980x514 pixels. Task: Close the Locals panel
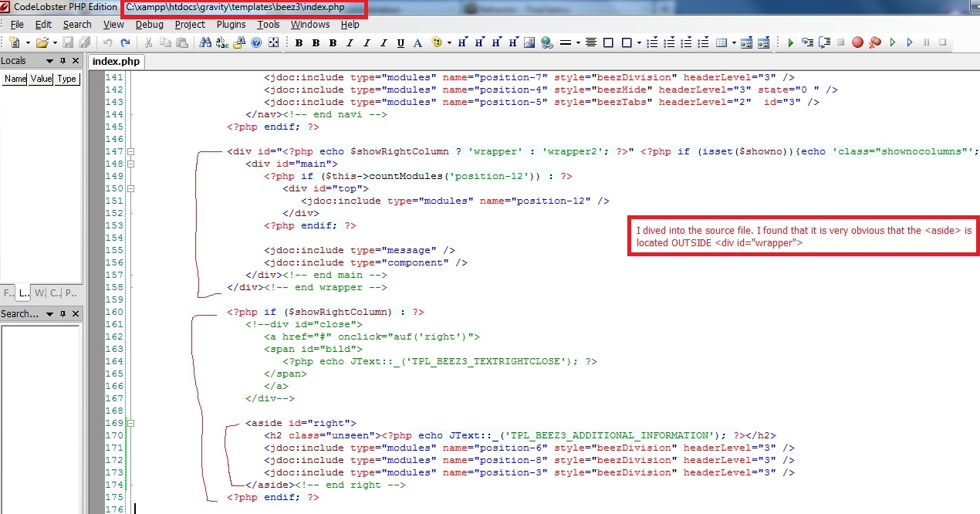click(76, 61)
